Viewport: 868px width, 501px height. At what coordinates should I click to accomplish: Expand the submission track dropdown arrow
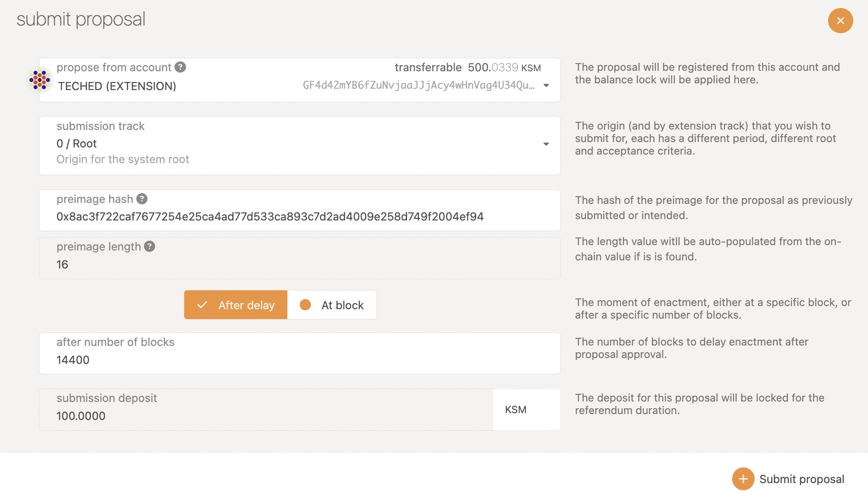[546, 144]
